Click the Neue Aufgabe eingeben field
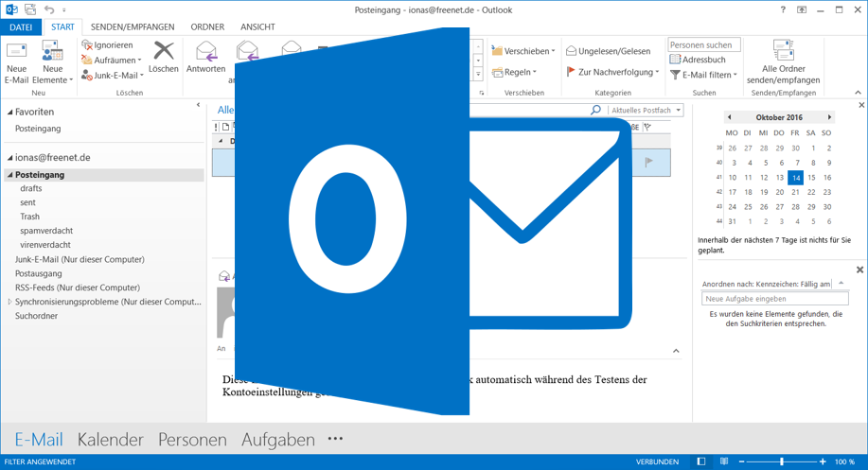 pyautogui.click(x=774, y=299)
